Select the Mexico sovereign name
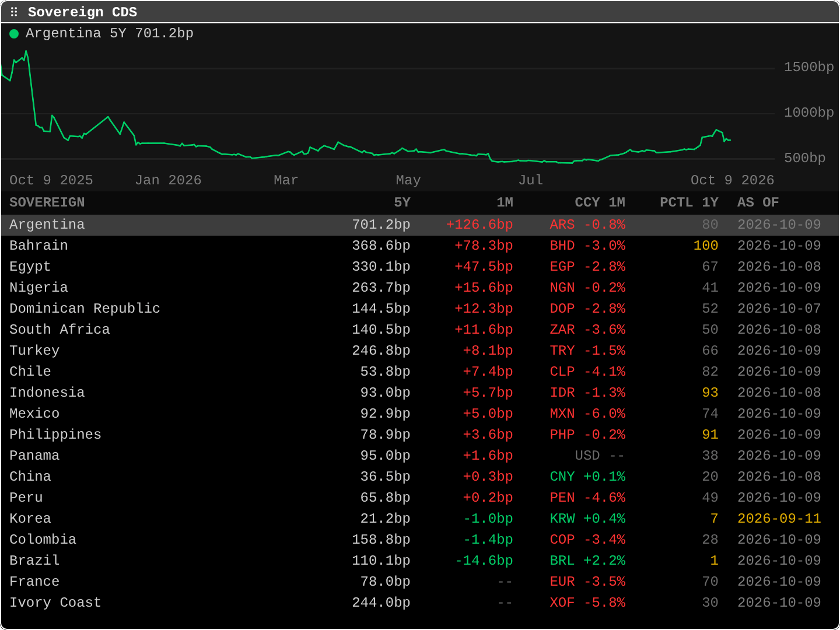 click(x=34, y=414)
